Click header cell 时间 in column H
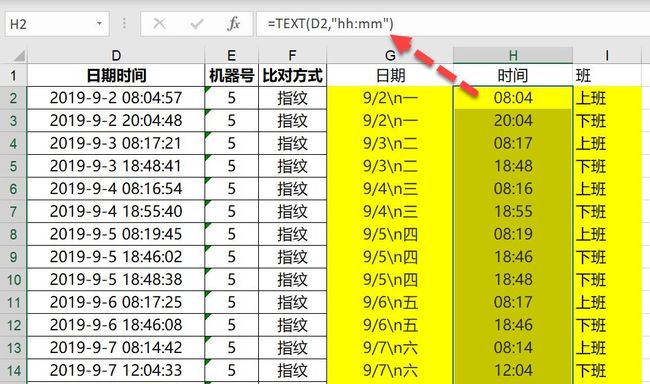The image size is (650, 384). [513, 75]
